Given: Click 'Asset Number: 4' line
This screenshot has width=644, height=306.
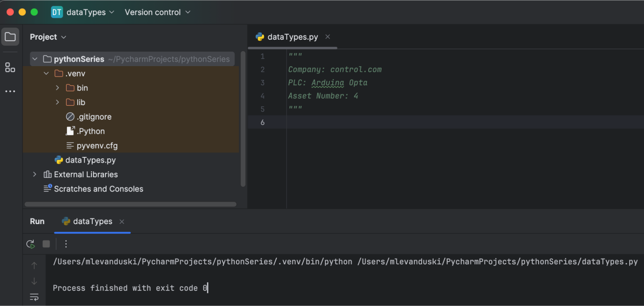Looking at the screenshot, I should pos(323,96).
